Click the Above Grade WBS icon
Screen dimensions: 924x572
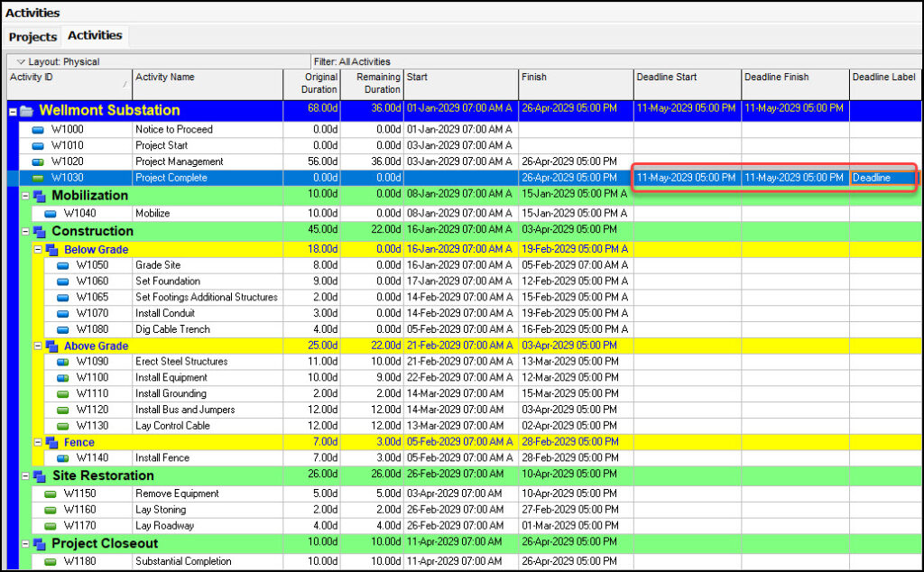point(51,346)
